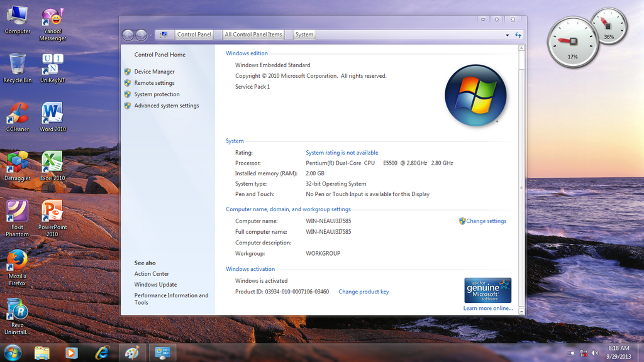Click the Ask for Genuine Microsoft badge

point(487,290)
